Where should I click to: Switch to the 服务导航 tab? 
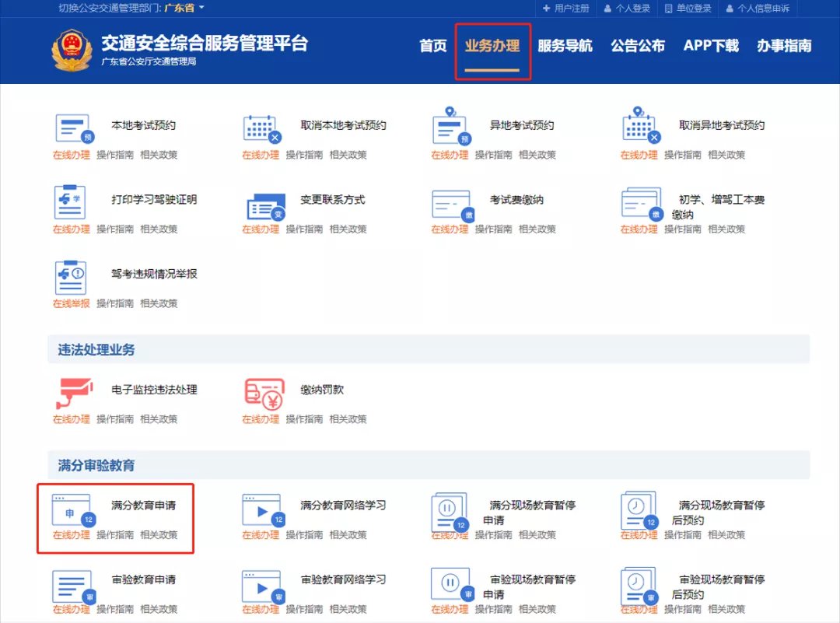[565, 46]
